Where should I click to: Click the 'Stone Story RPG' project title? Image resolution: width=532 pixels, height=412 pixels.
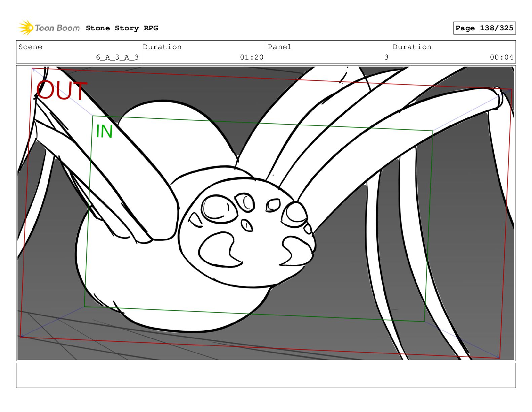[122, 28]
